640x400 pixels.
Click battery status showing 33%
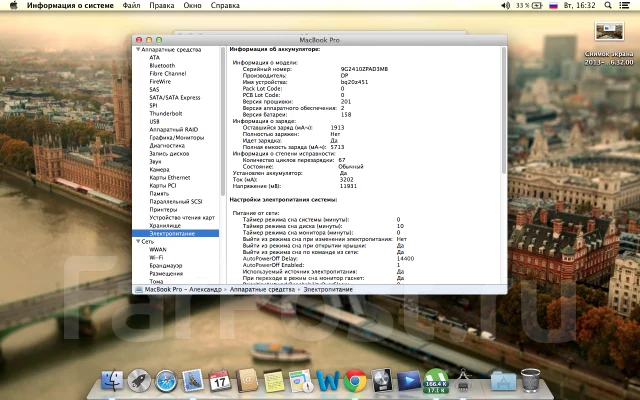[529, 5]
